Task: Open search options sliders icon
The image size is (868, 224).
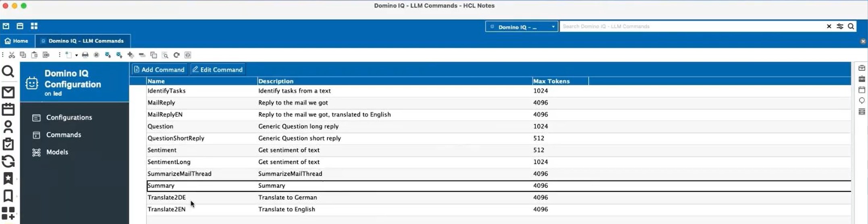Action: click(840, 26)
